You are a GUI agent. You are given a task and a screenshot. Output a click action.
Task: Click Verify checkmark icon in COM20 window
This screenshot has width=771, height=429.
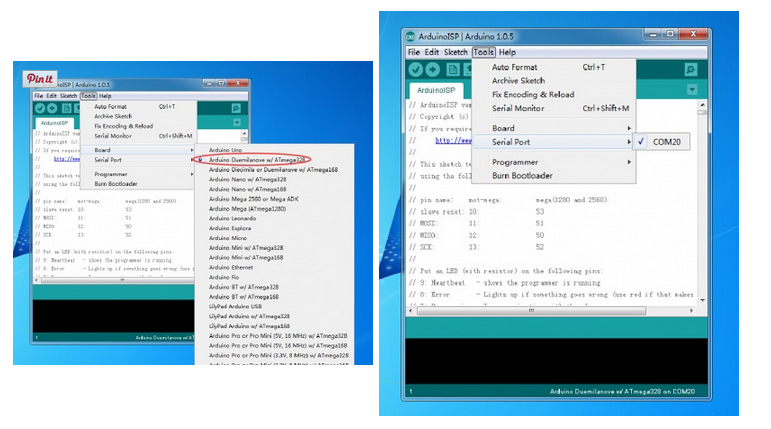(415, 70)
